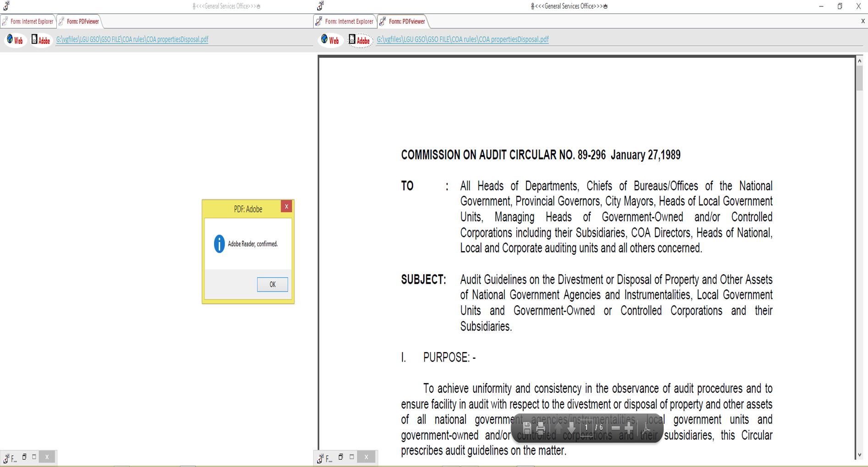This screenshot has height=467, width=868.
Task: Restore the minimized form at bottom of right window
Action: pyautogui.click(x=341, y=457)
